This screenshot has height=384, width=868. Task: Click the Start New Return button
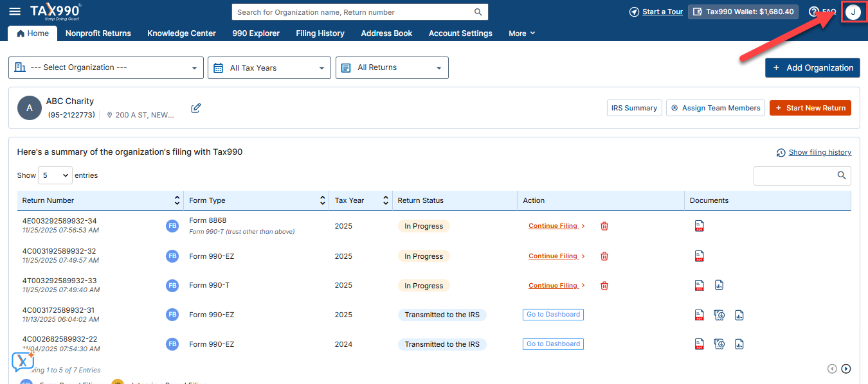click(810, 108)
